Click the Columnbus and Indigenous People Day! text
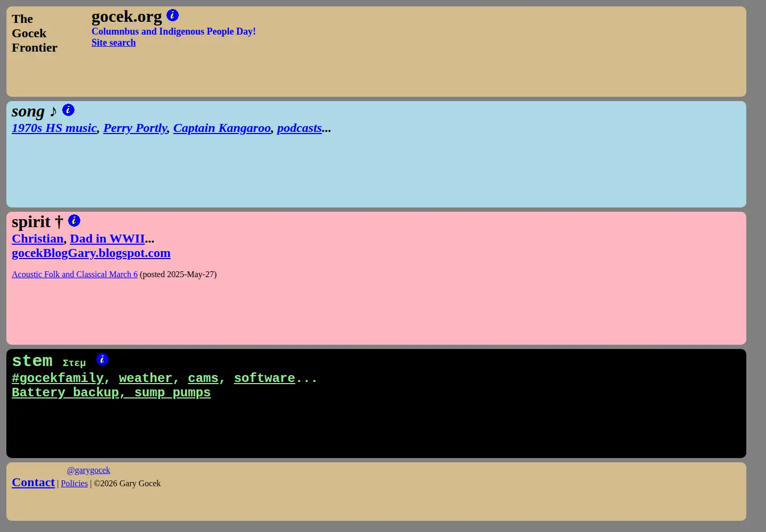766x532 pixels. [173, 31]
